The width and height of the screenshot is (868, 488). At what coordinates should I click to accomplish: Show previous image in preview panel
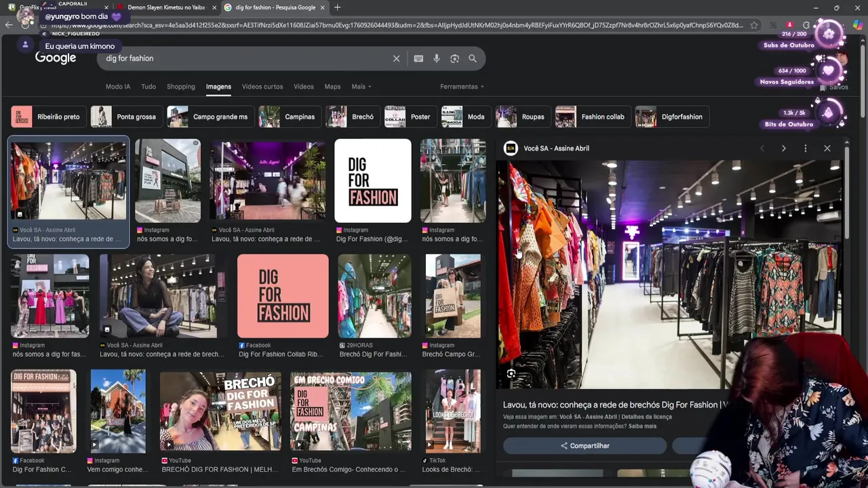(762, 148)
